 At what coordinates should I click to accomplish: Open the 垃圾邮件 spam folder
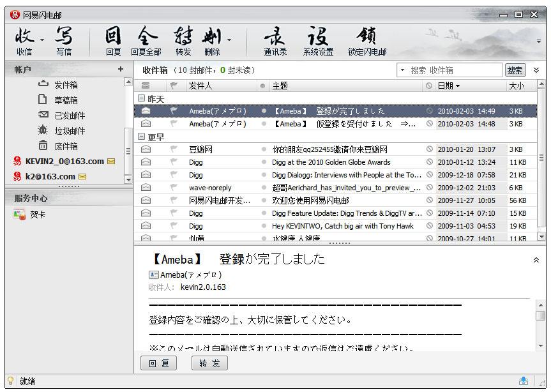coord(69,131)
